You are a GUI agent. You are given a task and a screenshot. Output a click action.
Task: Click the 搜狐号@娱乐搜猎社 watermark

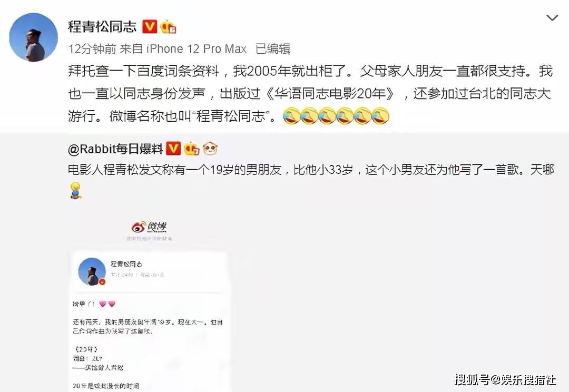(x=505, y=380)
